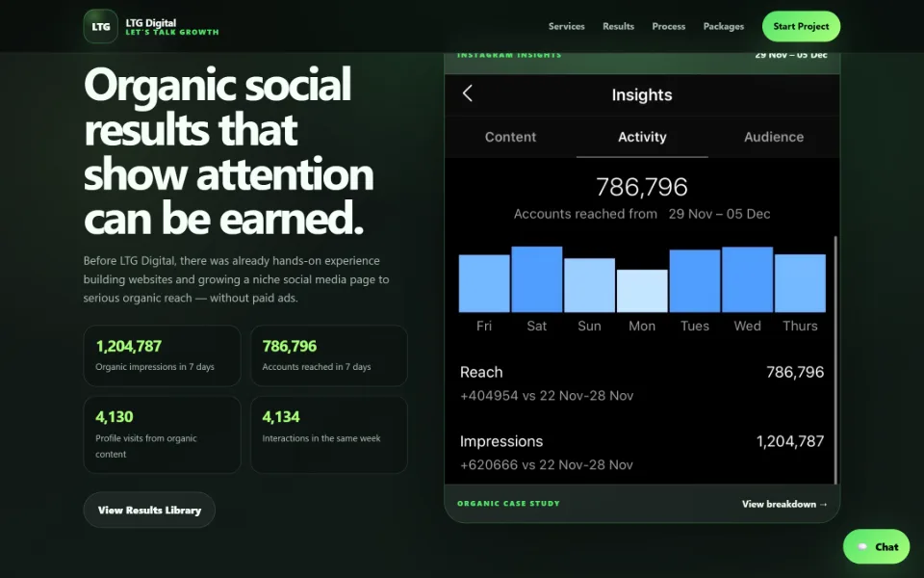The image size is (924, 578).
Task: Select the Mon bar in chart
Action: click(x=642, y=291)
